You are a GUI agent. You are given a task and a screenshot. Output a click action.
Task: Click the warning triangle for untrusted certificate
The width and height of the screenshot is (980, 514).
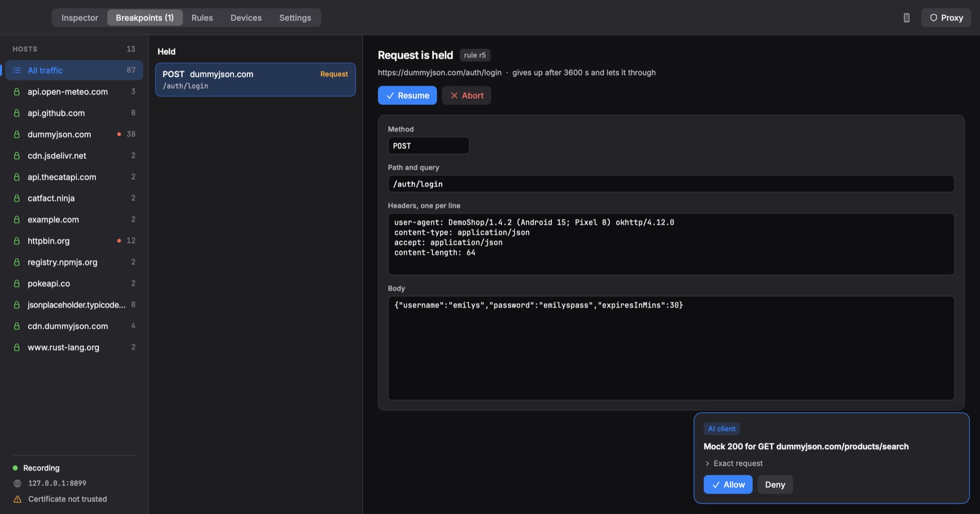point(17,499)
